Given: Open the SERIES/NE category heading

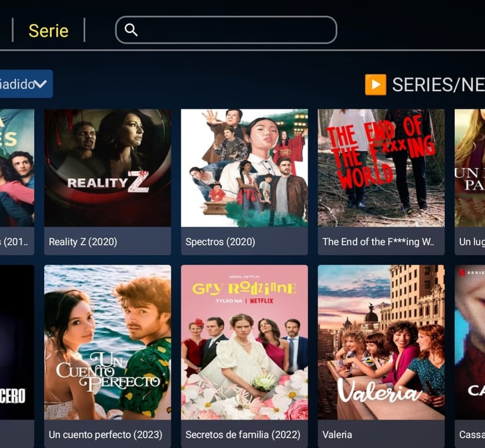Looking at the screenshot, I should tap(438, 85).
